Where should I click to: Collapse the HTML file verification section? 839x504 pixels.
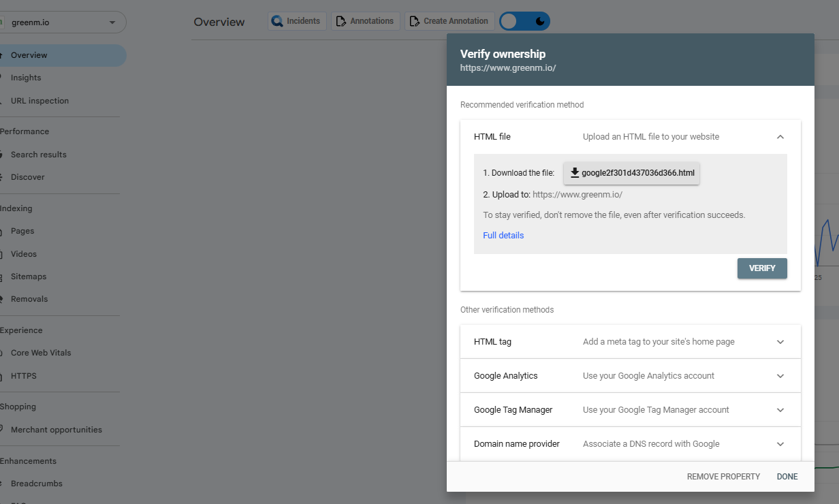[x=780, y=137]
